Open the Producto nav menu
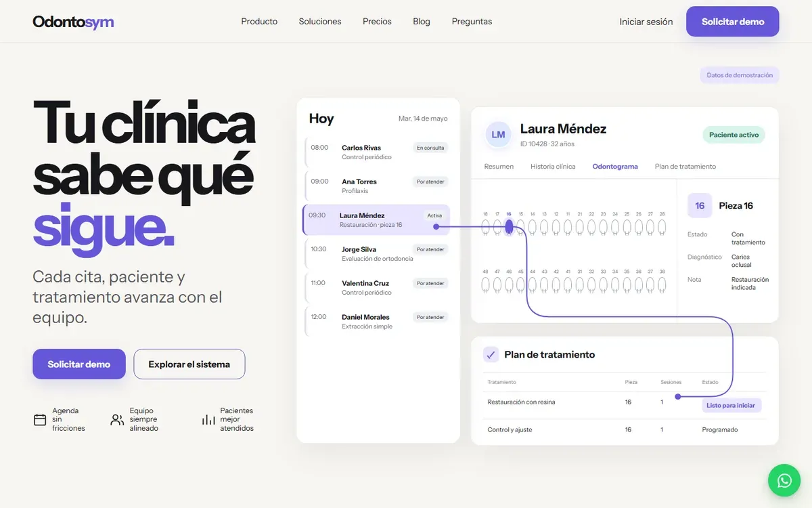 click(x=259, y=22)
